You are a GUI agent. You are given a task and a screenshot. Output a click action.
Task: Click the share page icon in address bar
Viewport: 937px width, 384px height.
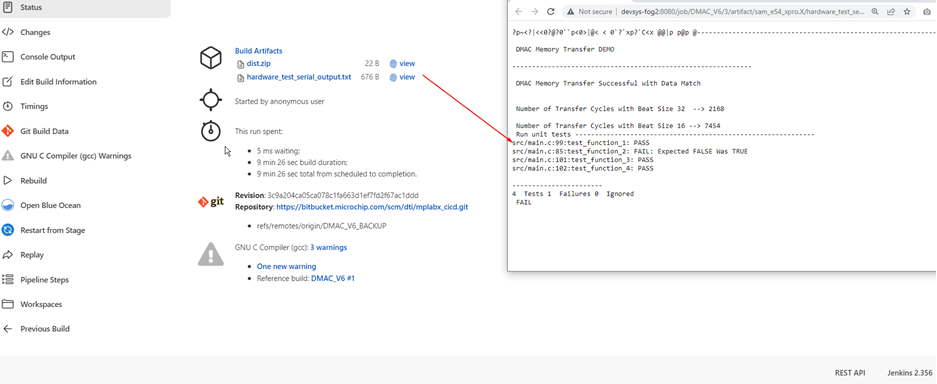(891, 11)
